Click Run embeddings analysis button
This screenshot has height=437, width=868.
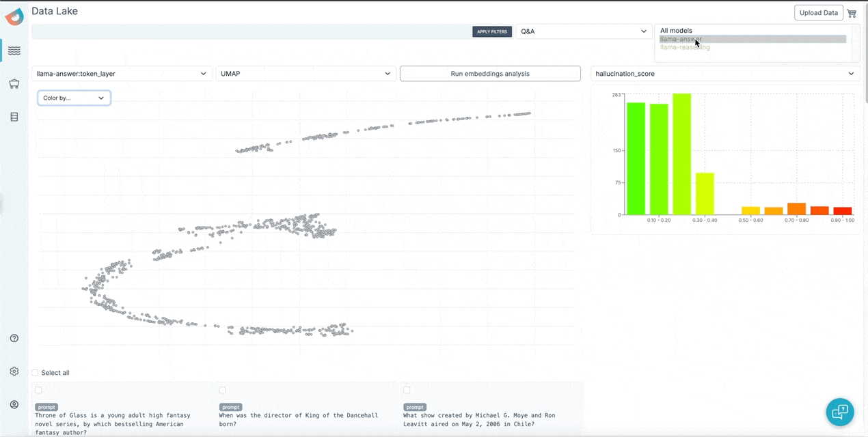490,74
